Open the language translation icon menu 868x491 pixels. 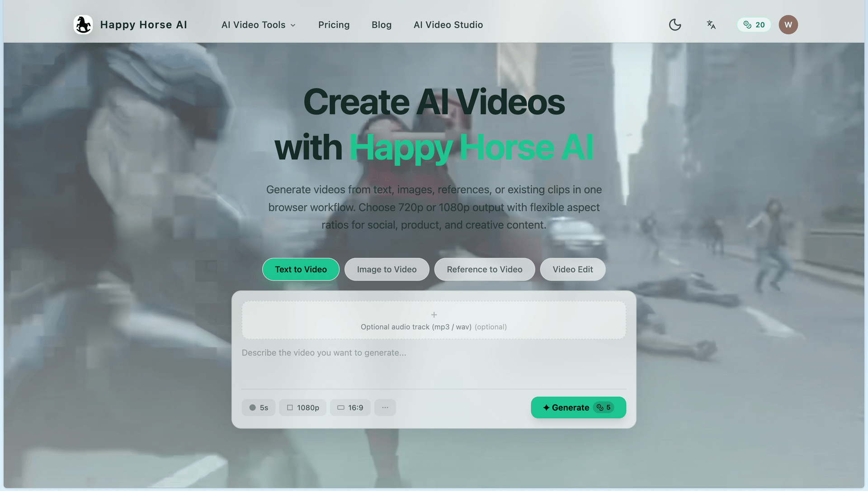[711, 24]
